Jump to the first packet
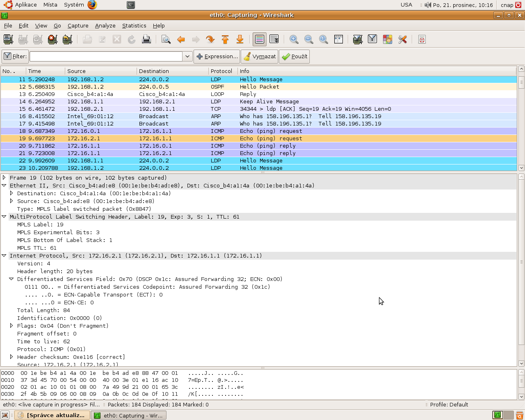This screenshot has width=525, height=420. coord(225,39)
